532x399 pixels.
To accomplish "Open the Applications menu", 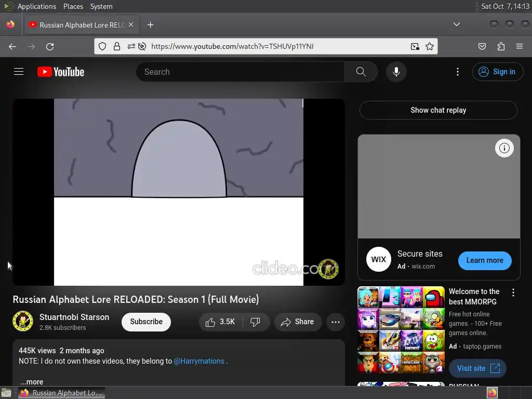I will 37,6.
